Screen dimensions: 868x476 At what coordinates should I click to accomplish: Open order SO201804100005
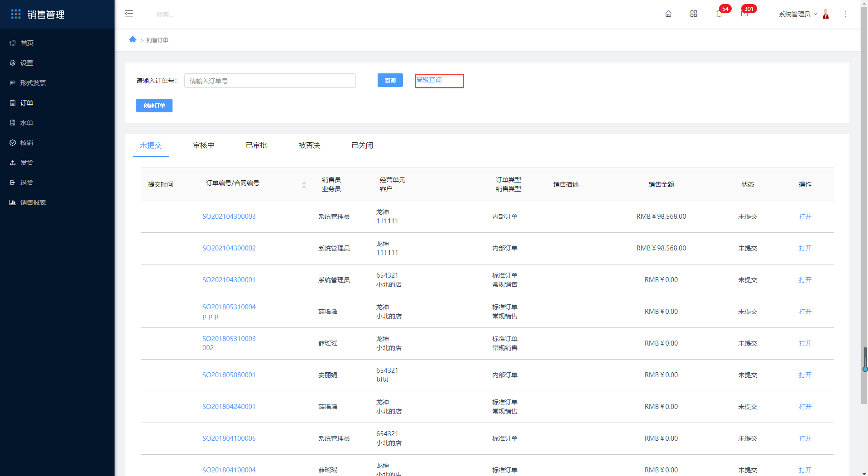coord(229,438)
